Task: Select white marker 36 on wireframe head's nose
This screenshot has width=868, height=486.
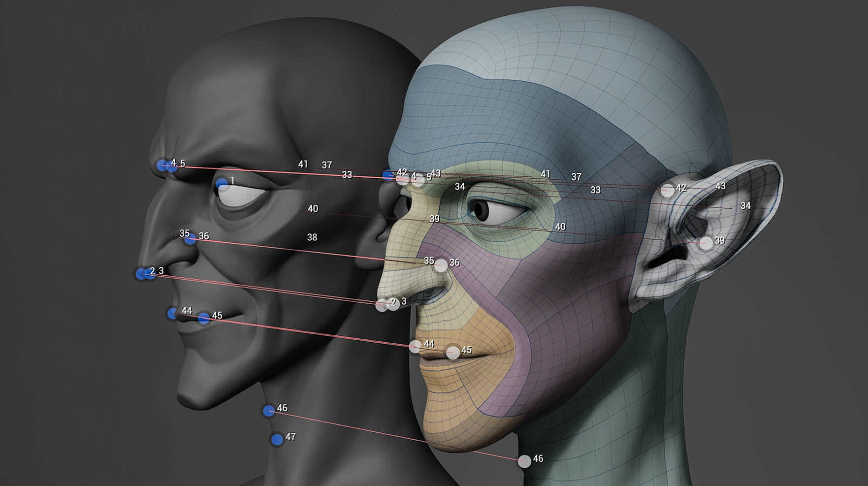Action: coord(441,265)
